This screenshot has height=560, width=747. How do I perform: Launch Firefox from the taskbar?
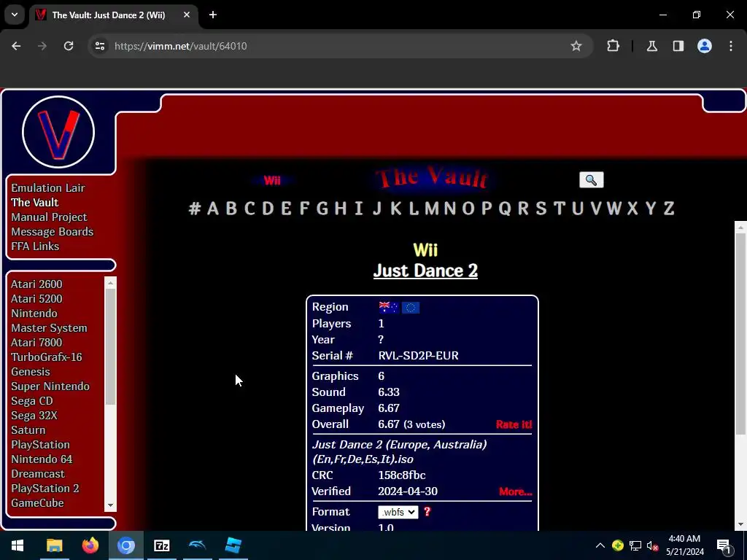click(90, 545)
